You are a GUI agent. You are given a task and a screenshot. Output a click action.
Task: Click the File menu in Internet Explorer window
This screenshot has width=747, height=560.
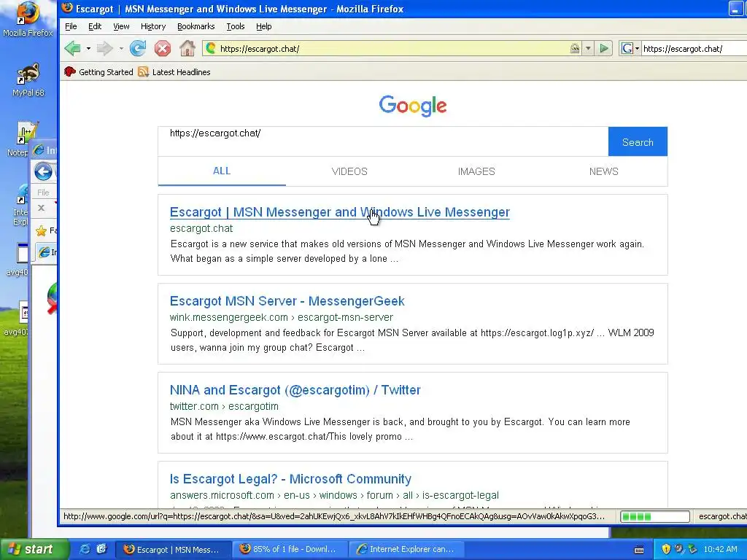43,192
